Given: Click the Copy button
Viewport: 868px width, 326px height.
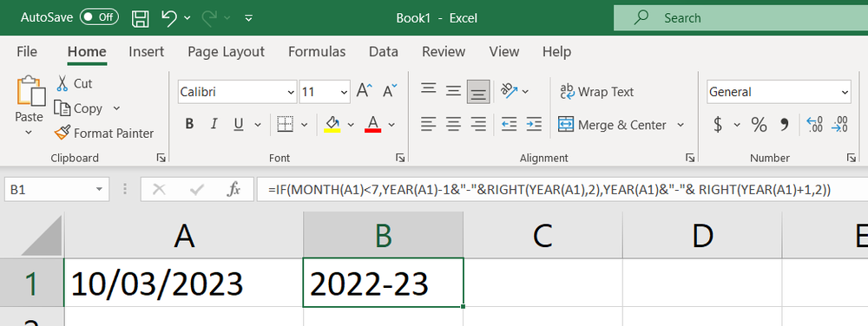Looking at the screenshot, I should [x=79, y=108].
